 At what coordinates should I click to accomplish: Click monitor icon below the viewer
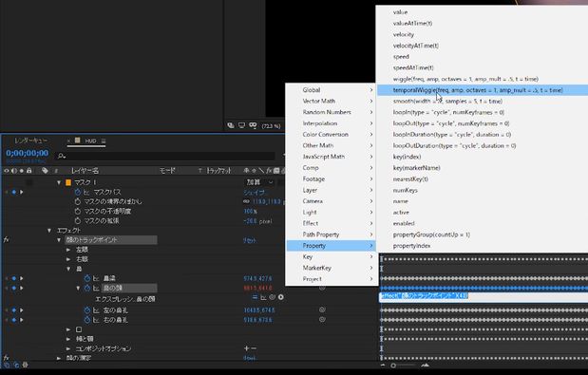click(242, 125)
